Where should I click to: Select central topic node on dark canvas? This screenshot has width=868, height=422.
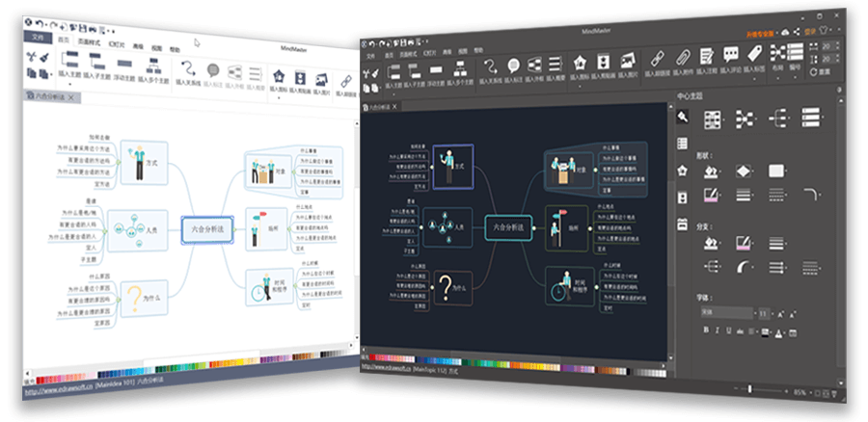point(508,228)
